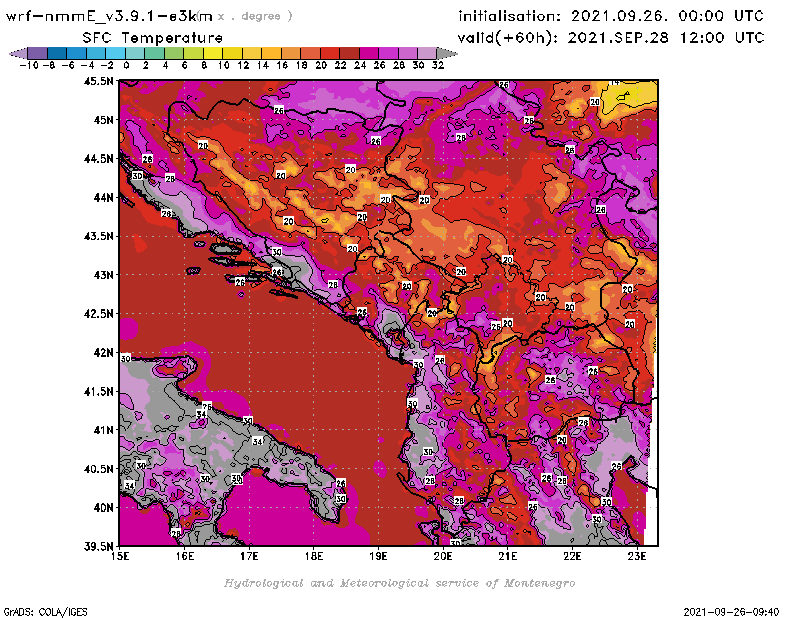Click the latitude label '40N'
Screen dimensions: 800x618
coord(103,508)
